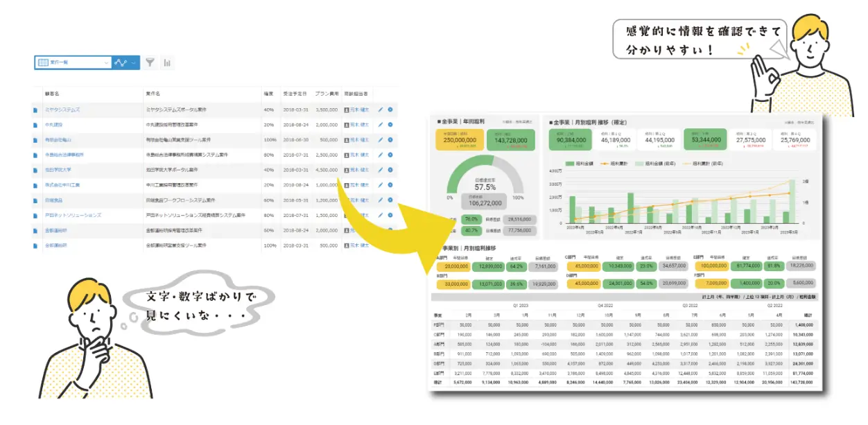Open the record icon for 池田学院大学
The image size is (868, 425).
(35, 170)
